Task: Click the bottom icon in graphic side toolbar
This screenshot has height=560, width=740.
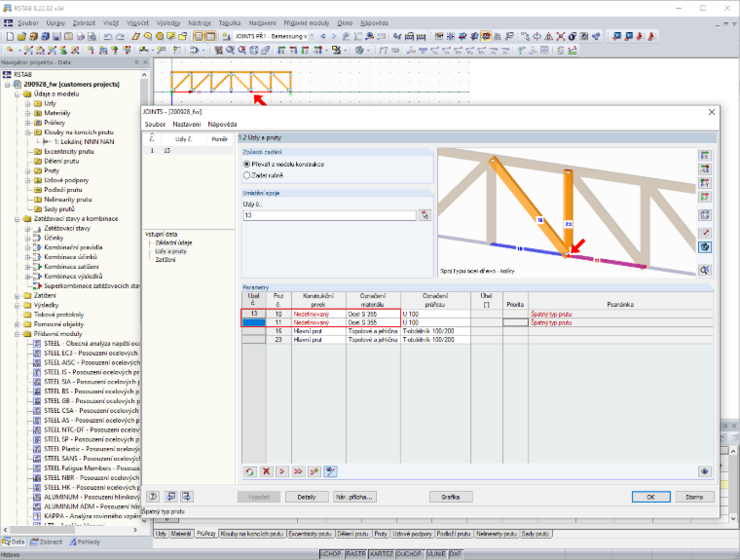Action: [x=705, y=270]
